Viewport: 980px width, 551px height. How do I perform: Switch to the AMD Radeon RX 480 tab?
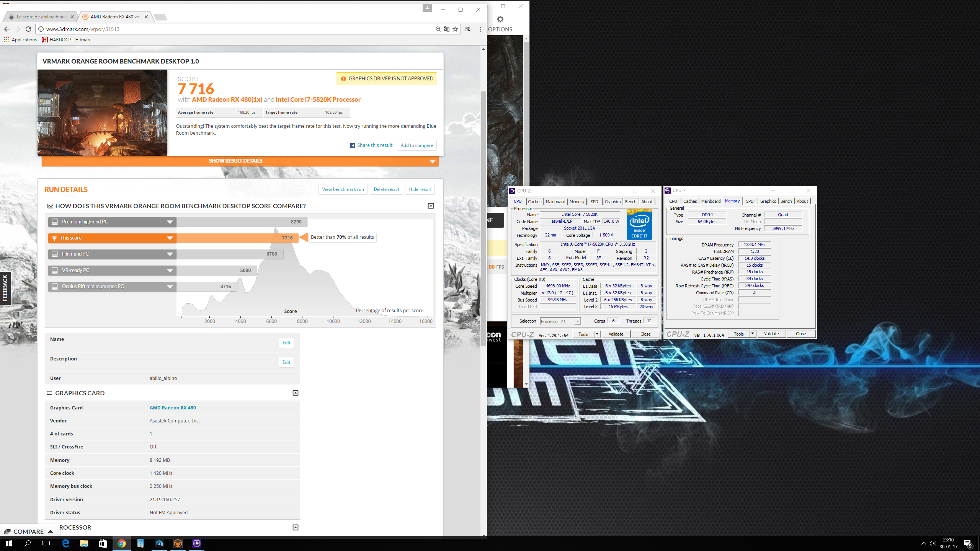[x=115, y=17]
